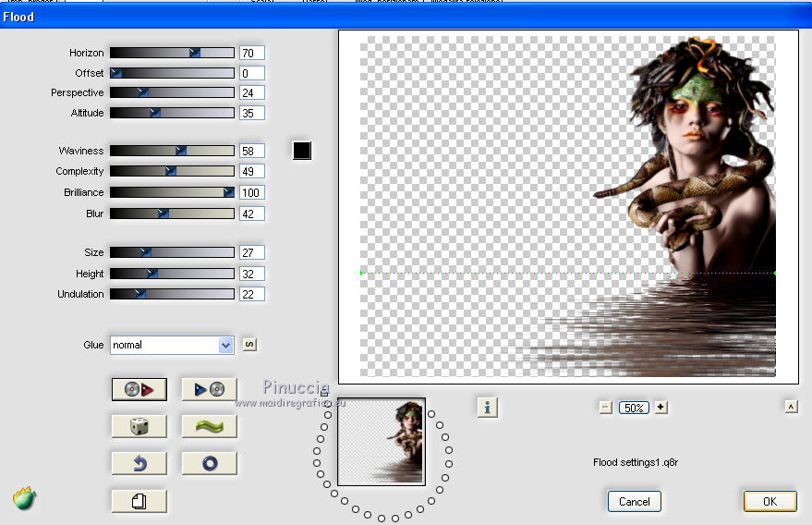Click the OK button
This screenshot has height=525, width=812.
click(x=770, y=501)
